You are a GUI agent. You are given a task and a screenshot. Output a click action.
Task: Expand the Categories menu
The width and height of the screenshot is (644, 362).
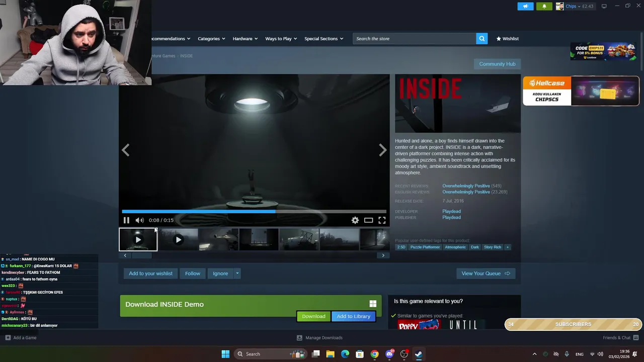pos(211,39)
